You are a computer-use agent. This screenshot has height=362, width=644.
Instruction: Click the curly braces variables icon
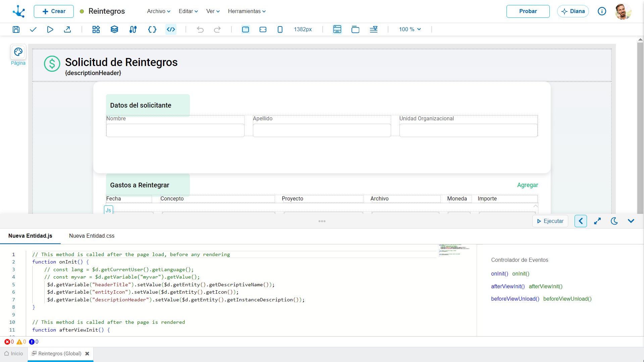point(152,29)
